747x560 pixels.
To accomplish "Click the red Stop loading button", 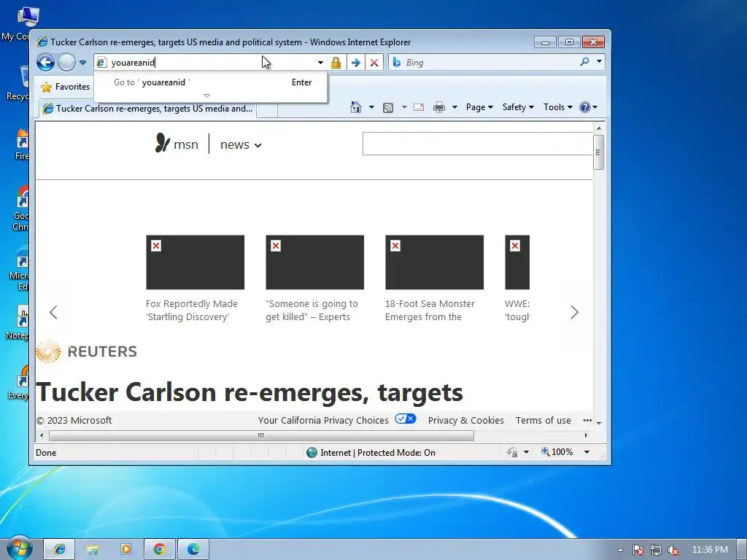I will [x=374, y=63].
